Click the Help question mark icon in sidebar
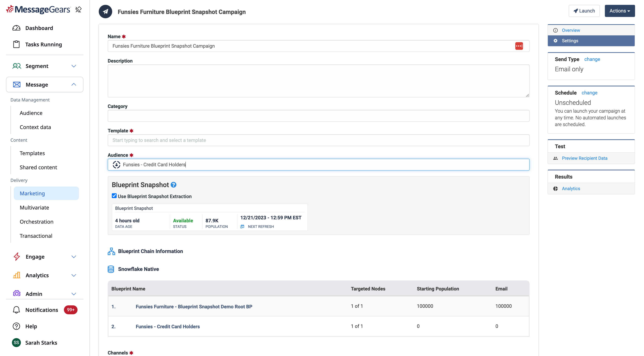Screen dimensions: 644x356 (17, 326)
